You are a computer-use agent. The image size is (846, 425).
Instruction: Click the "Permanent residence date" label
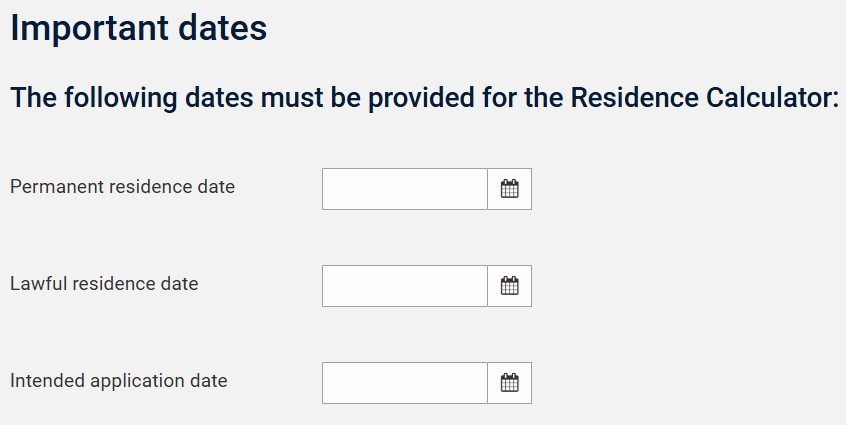point(122,187)
